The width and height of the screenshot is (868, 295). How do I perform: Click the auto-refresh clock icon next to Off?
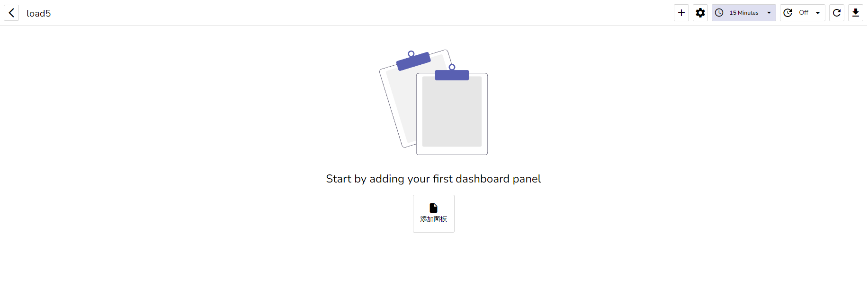pos(787,13)
